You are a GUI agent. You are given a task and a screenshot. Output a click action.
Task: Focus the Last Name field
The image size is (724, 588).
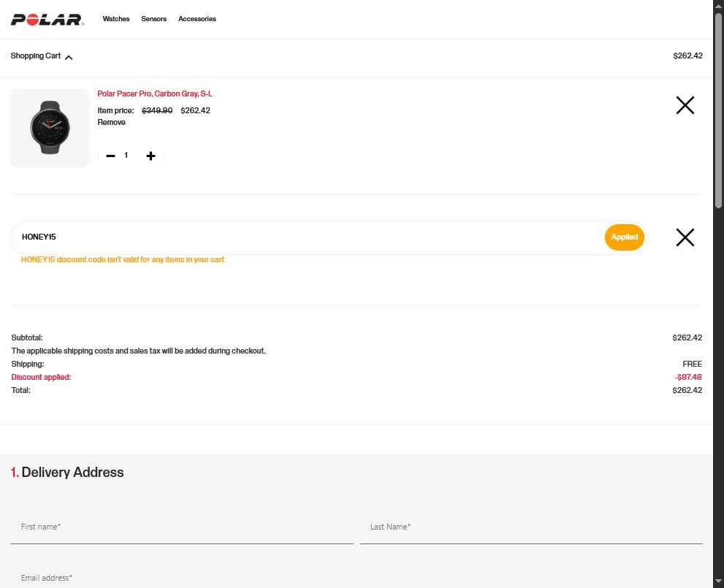pos(531,527)
